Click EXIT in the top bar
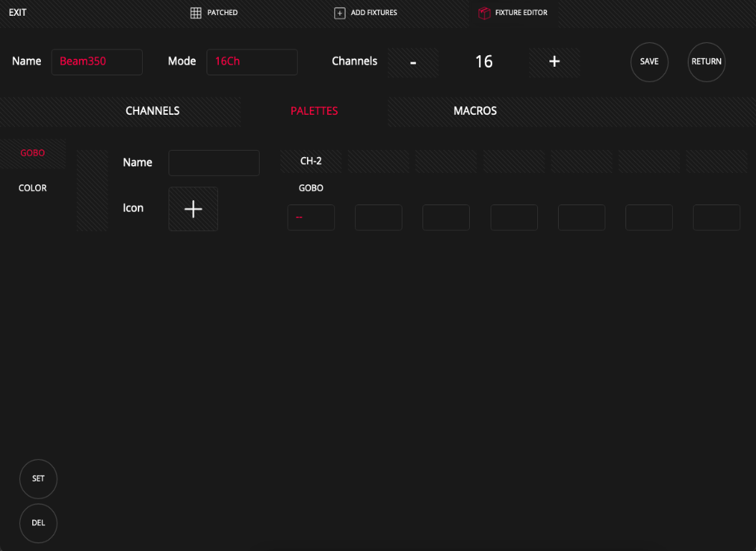 pyautogui.click(x=17, y=12)
